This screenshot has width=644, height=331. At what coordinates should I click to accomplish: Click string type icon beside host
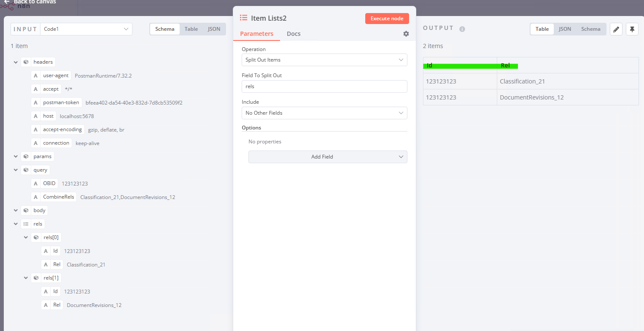36,116
